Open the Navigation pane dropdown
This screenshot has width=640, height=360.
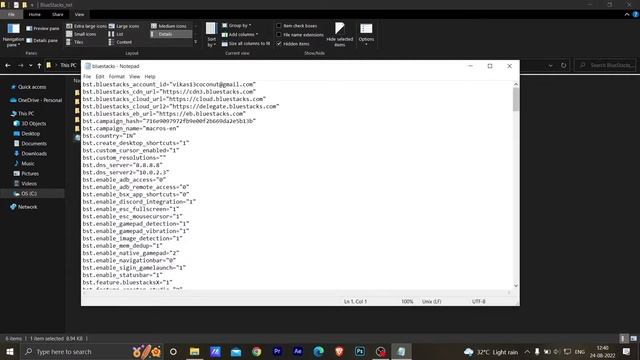tap(13, 36)
